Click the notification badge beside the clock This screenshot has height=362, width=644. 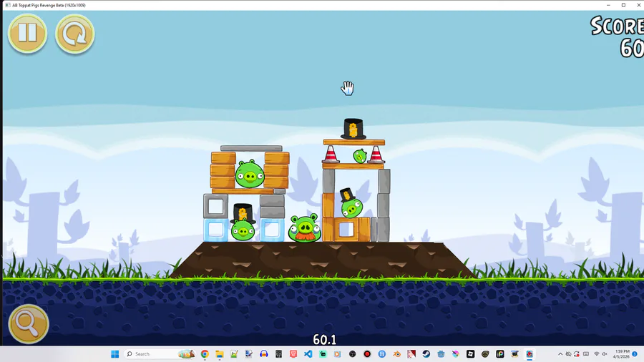tap(635, 354)
